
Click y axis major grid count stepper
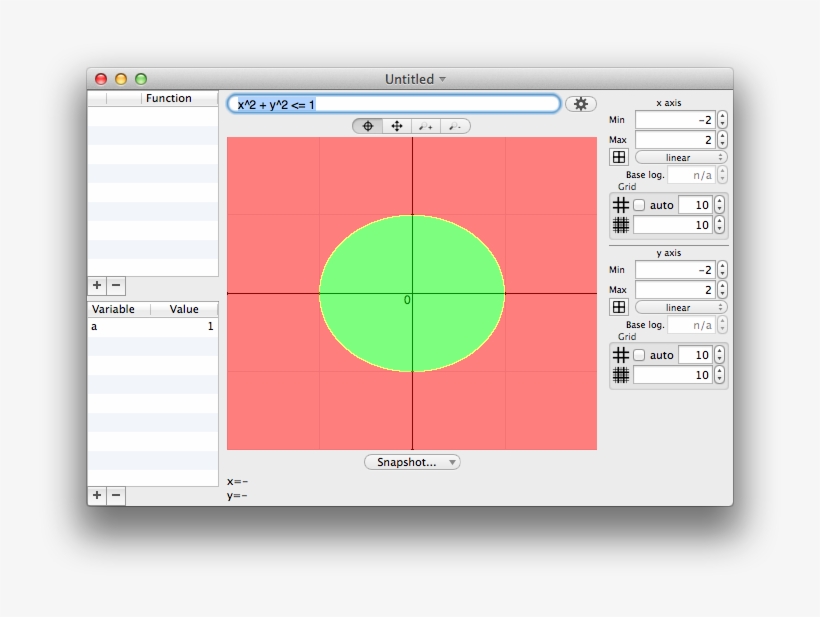(x=720, y=355)
